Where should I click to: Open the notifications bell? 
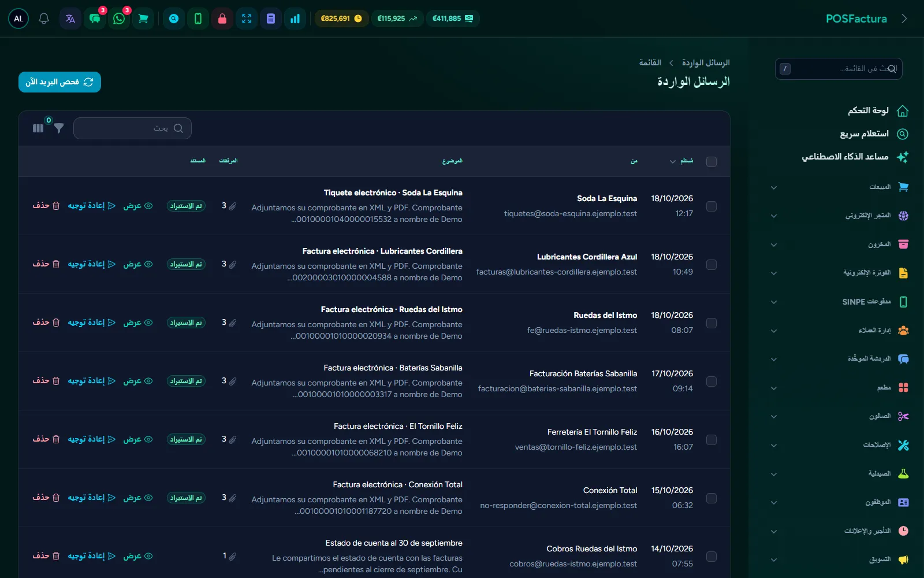click(x=44, y=18)
